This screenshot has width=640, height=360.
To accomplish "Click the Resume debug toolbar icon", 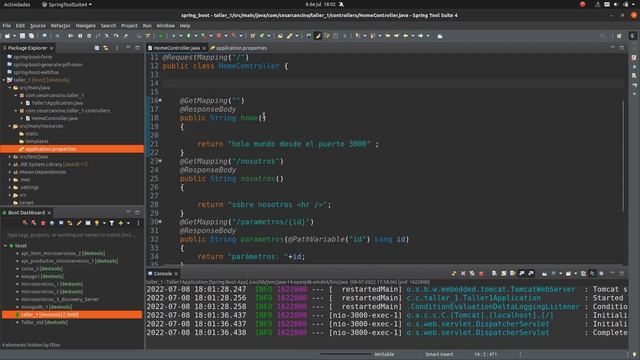I will [x=71, y=36].
